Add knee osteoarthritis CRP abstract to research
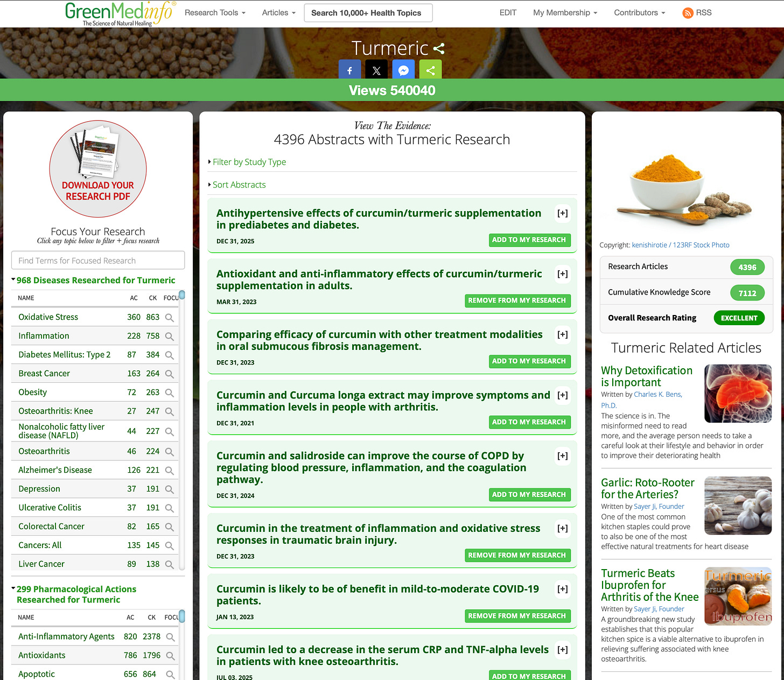 [x=529, y=676]
